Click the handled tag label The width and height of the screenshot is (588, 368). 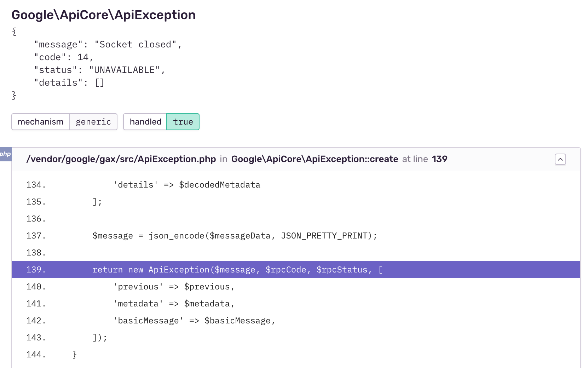coord(145,122)
